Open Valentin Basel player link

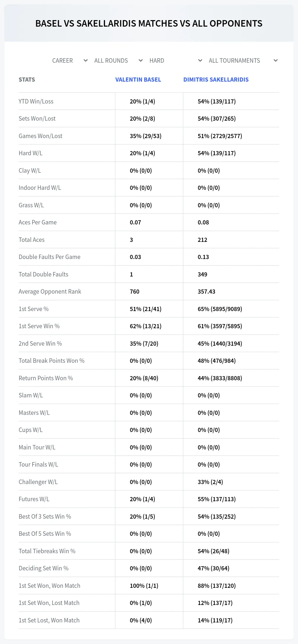(138, 80)
